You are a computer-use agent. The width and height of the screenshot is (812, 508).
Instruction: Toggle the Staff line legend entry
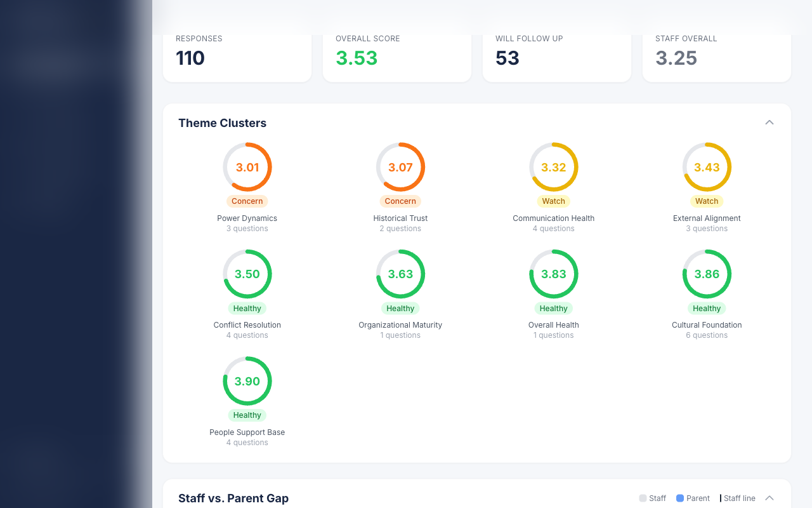pos(740,498)
